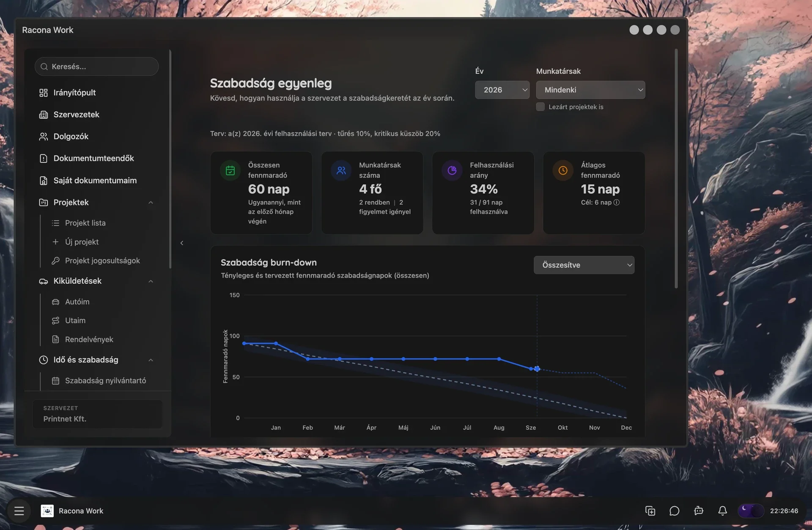Collapse the Kiküldetések group chevron
This screenshot has width=812, height=530.
pyautogui.click(x=151, y=281)
